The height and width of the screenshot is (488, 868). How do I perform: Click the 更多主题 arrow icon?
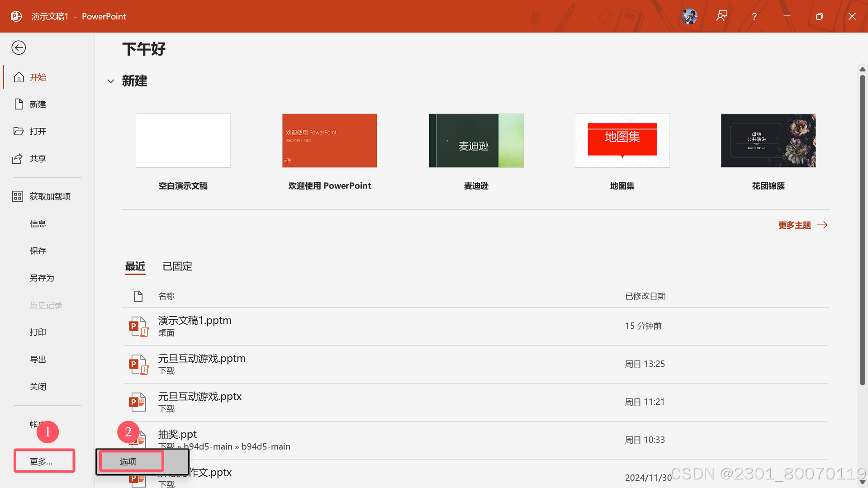[x=823, y=225]
